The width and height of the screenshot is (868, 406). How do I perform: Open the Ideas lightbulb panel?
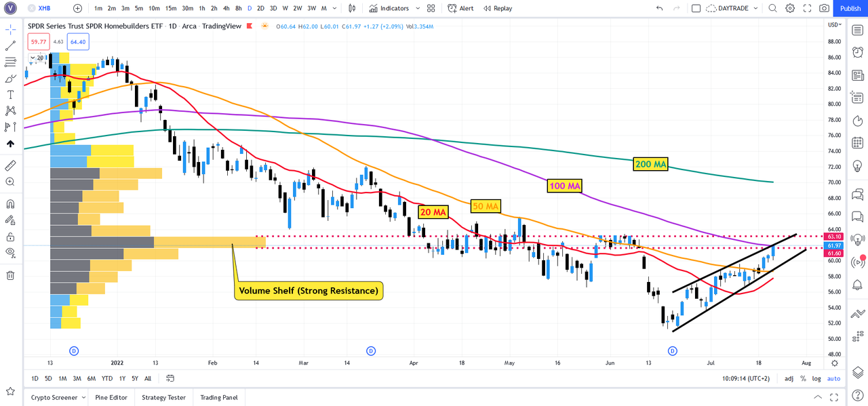858,165
